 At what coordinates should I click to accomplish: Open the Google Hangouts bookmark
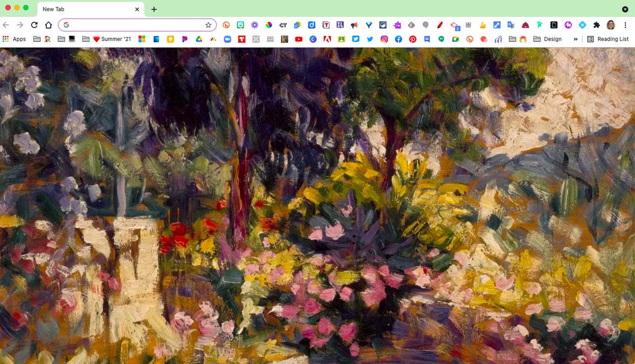441,39
